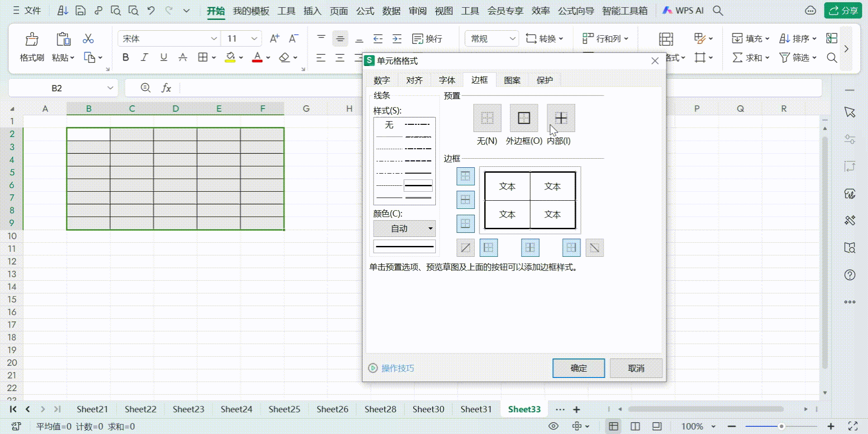Viewport: 868px width, 434px height.
Task: Toggle the diagonal-up border button
Action: pos(465,248)
